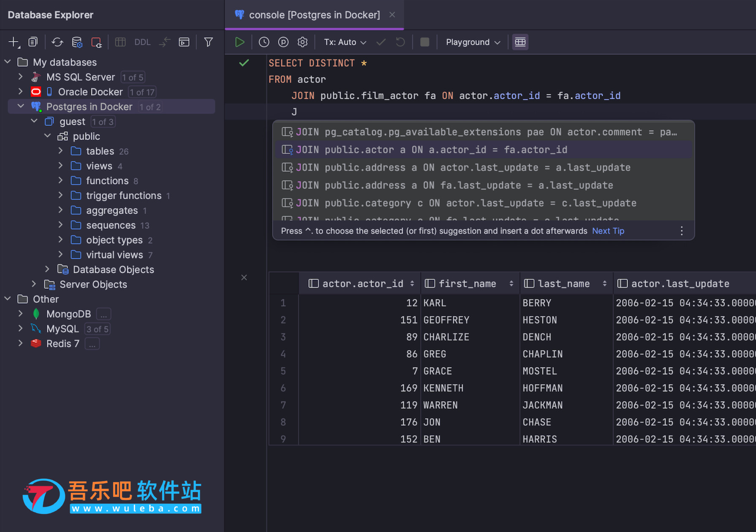Viewport: 756px width, 532px height.
Task: Click the red Deactivate data source icon
Action: 96,42
